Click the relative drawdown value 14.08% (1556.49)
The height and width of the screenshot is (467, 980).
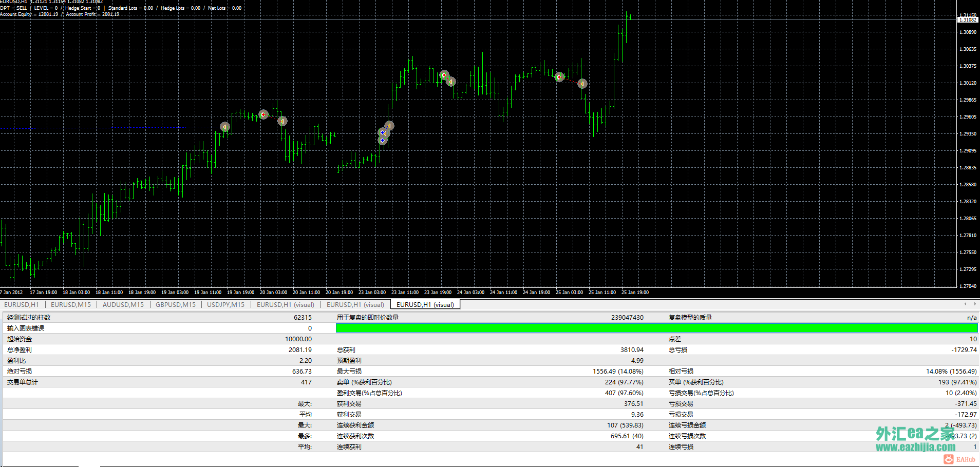(x=952, y=372)
